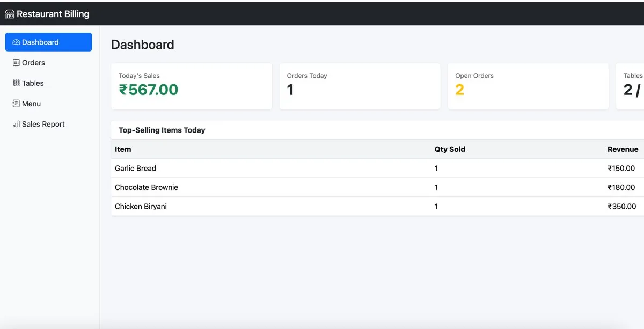Click the Chocolate Brownie quantity sold cell
The width and height of the screenshot is (644, 329).
coord(436,187)
